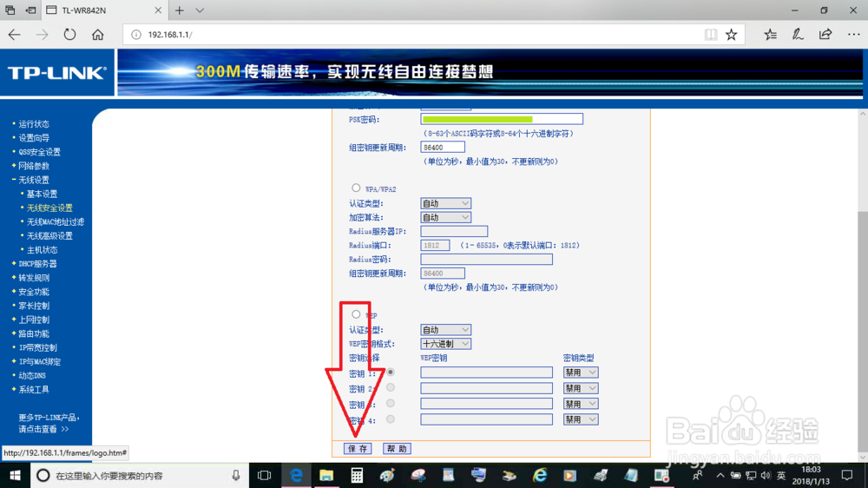This screenshot has height=488, width=868.
Task: Click the 帮助 help button
Action: click(397, 448)
